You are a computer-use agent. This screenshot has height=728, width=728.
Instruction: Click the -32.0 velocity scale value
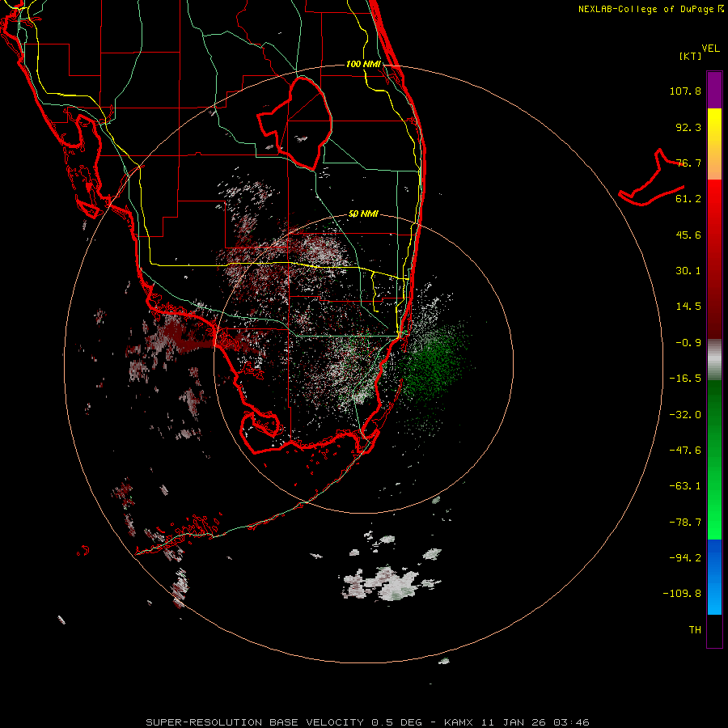tap(685, 415)
